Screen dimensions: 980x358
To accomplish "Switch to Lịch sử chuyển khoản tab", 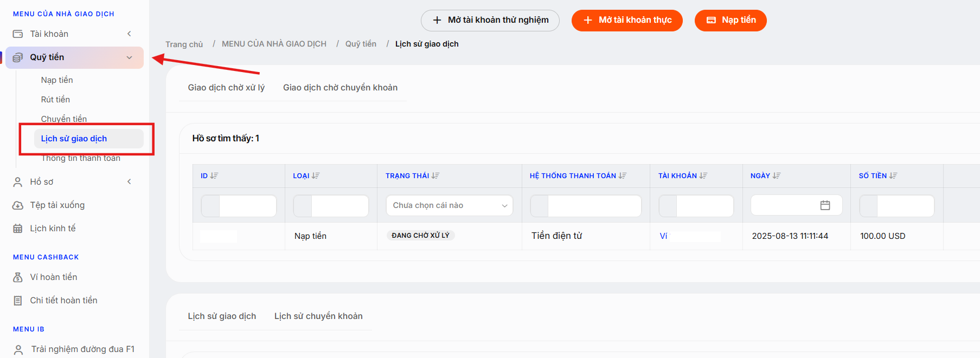I will pos(318,316).
